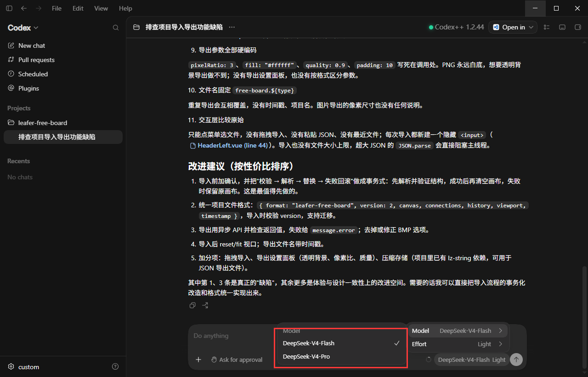Click the <input> inline code
The width and height of the screenshot is (588, 377).
click(x=472, y=135)
